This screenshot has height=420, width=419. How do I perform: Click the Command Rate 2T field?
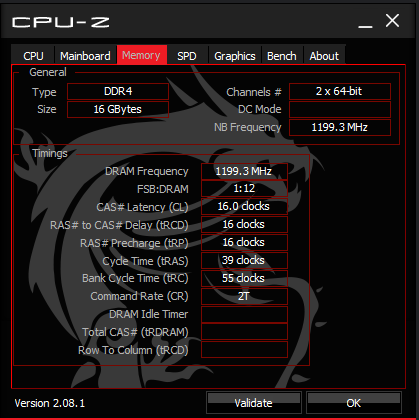244,296
